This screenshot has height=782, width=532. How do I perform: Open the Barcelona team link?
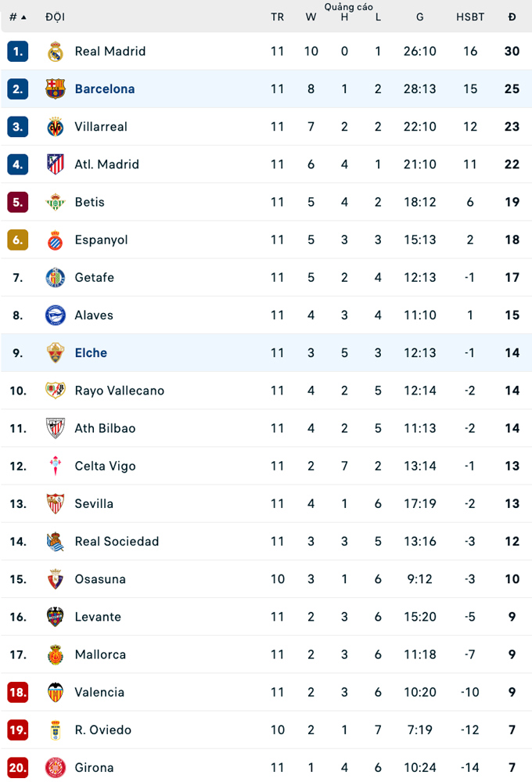point(105,89)
